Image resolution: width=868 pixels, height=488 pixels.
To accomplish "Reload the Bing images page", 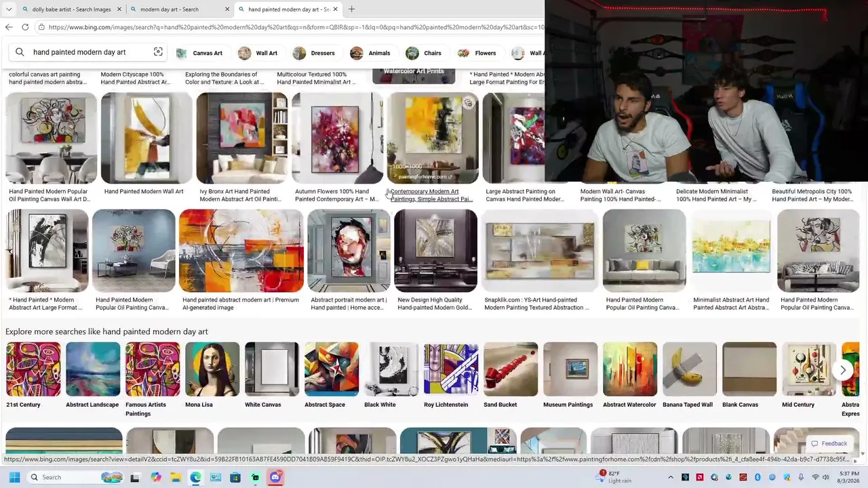I will click(25, 27).
